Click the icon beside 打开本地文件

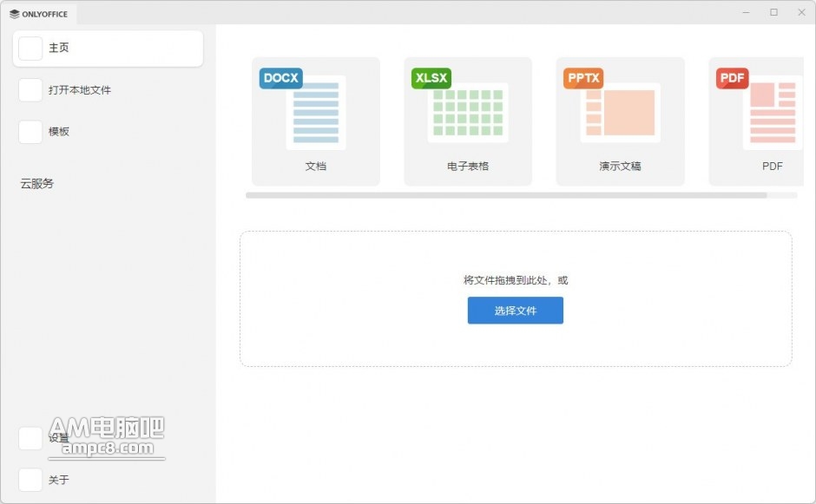pyautogui.click(x=30, y=90)
